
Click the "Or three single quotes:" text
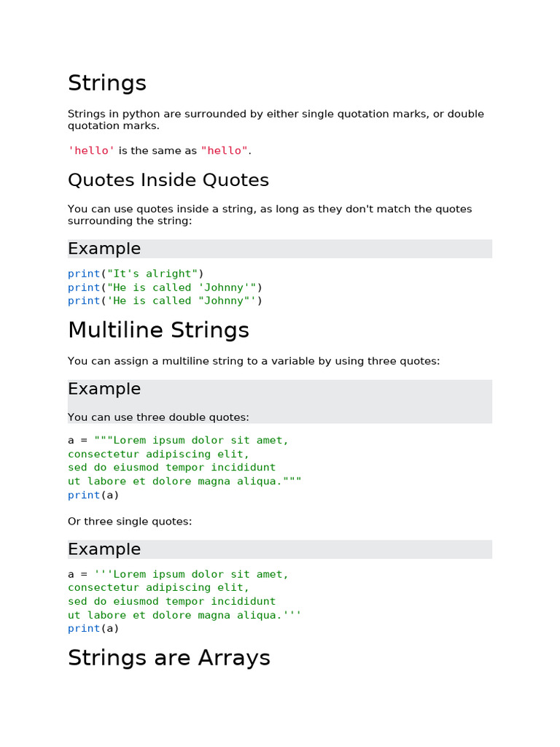click(x=130, y=522)
